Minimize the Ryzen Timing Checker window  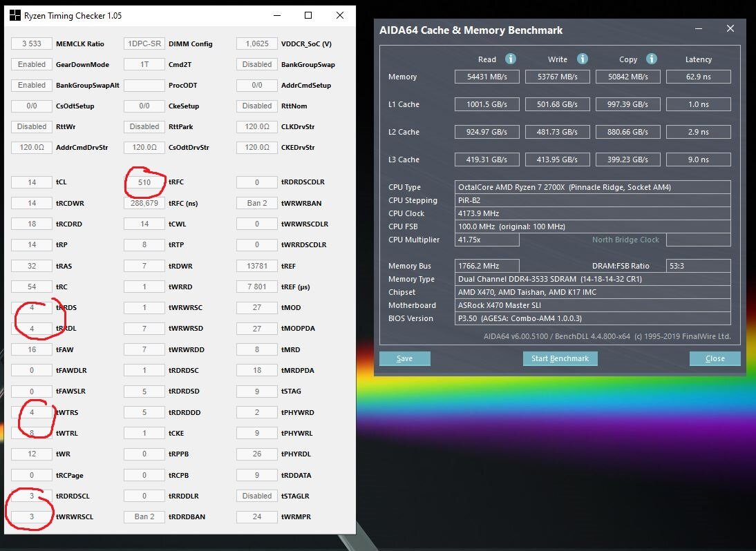[x=276, y=15]
